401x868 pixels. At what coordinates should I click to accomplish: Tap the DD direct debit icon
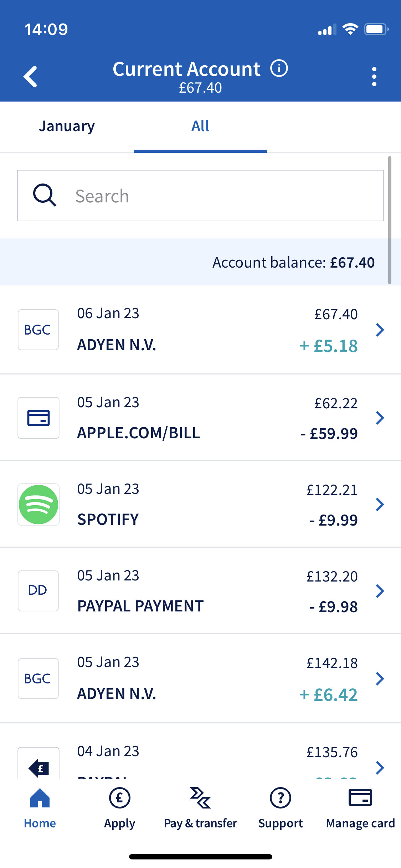(x=38, y=591)
